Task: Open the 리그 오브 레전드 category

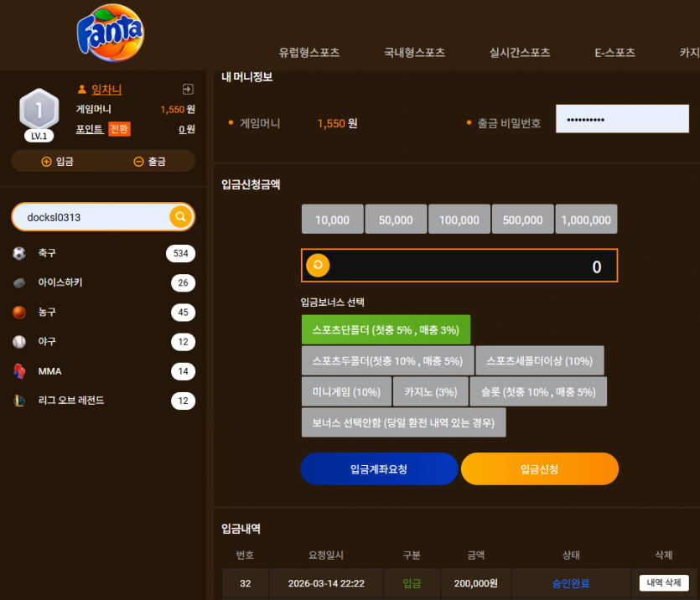Action: pos(103,401)
